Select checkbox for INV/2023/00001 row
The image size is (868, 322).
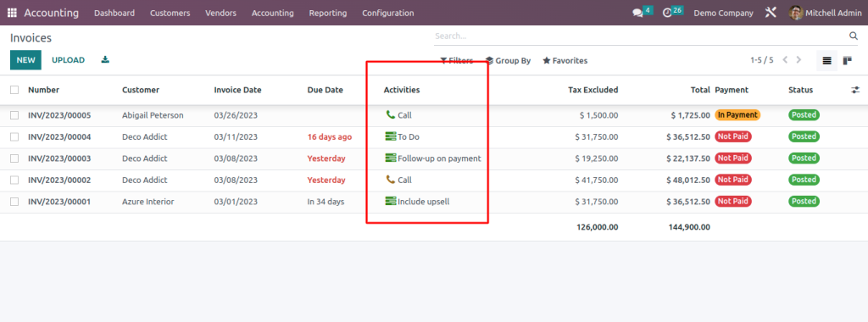(x=14, y=202)
